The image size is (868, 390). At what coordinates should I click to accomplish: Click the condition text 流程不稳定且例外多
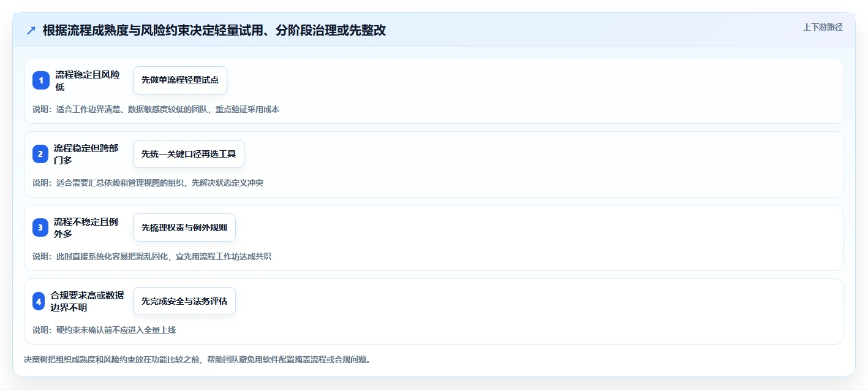point(86,227)
